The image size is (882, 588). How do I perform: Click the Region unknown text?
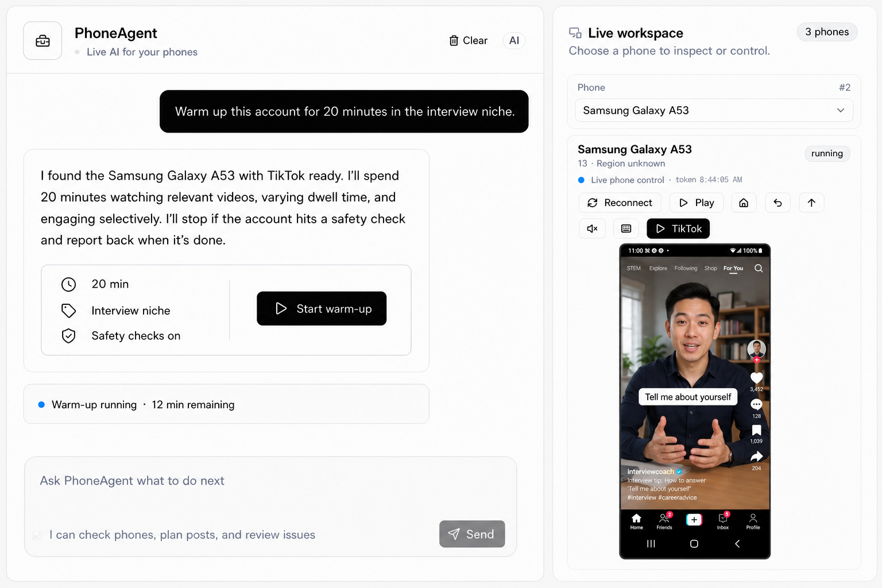click(x=630, y=164)
